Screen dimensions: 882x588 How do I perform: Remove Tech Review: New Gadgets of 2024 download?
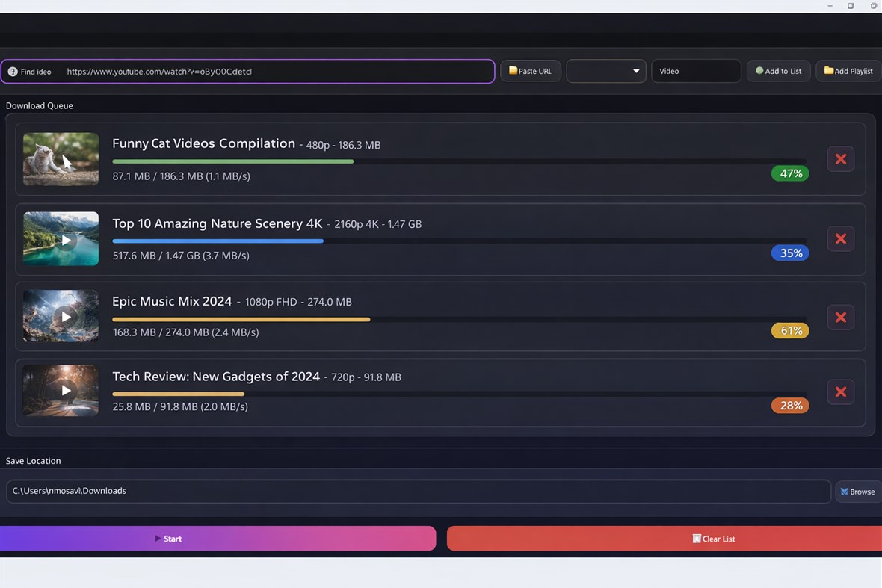(x=840, y=392)
